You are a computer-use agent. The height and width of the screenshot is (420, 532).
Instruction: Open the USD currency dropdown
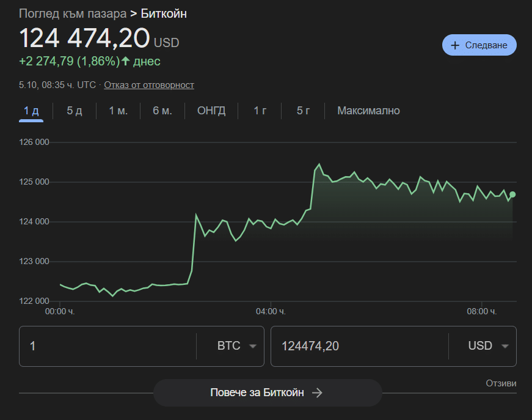tap(488, 346)
